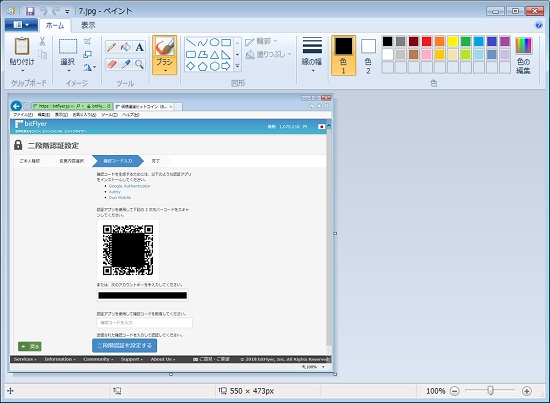Click the Select rectangle tool
The image size is (550, 403).
pos(68,46)
